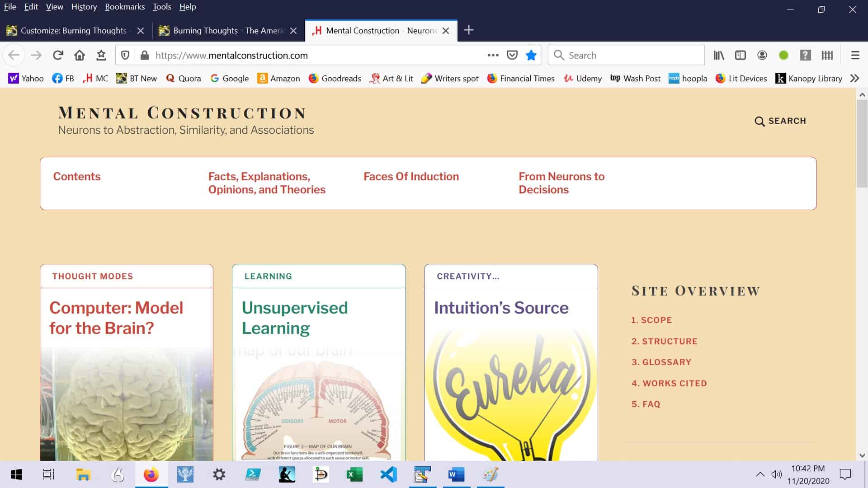Click the tracking protection shield icon

[x=125, y=55]
